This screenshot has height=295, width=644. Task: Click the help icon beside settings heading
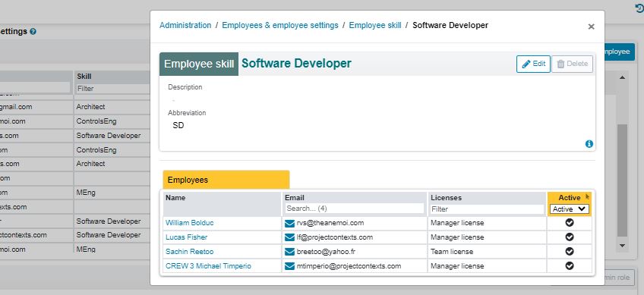pos(33,31)
